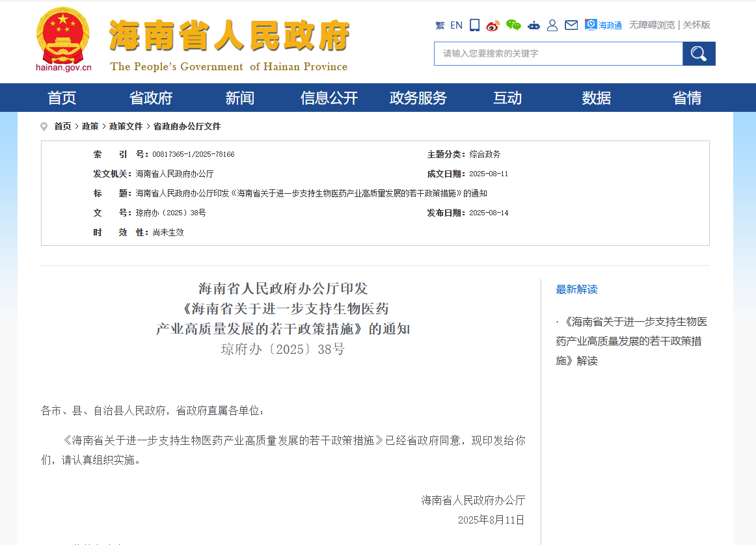The width and height of the screenshot is (756, 545).
Task: Click the magnifier search button
Action: (x=699, y=53)
